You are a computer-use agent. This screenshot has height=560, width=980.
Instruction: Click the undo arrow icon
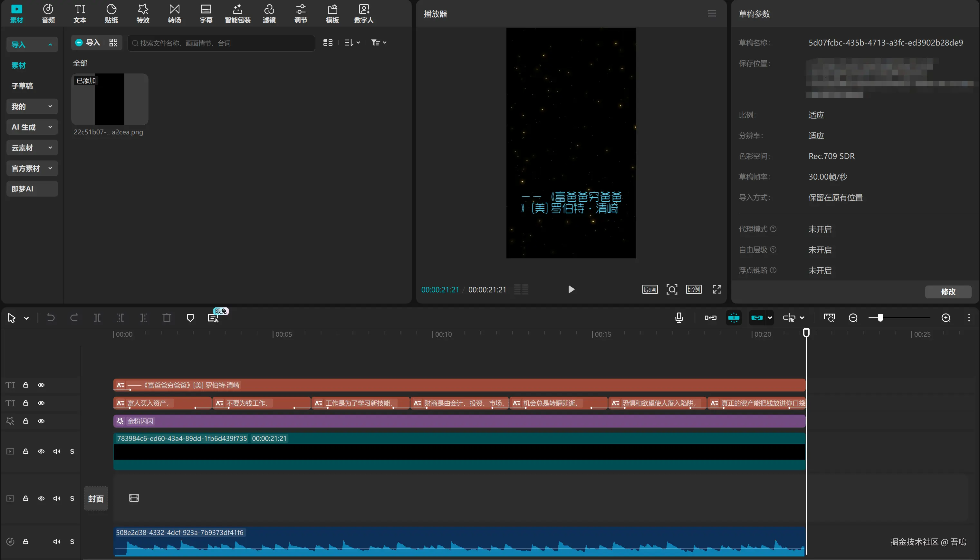click(x=51, y=318)
